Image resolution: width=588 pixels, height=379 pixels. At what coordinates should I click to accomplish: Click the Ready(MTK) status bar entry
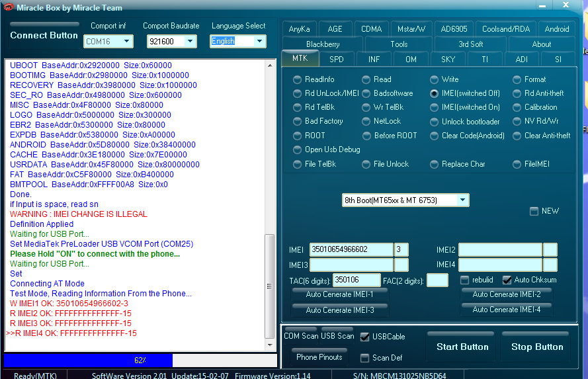click(35, 375)
